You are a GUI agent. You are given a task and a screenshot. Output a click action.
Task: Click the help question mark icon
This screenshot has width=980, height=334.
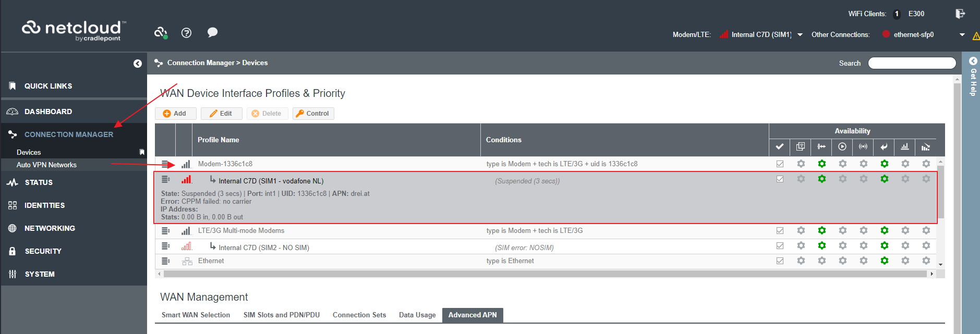(x=186, y=33)
